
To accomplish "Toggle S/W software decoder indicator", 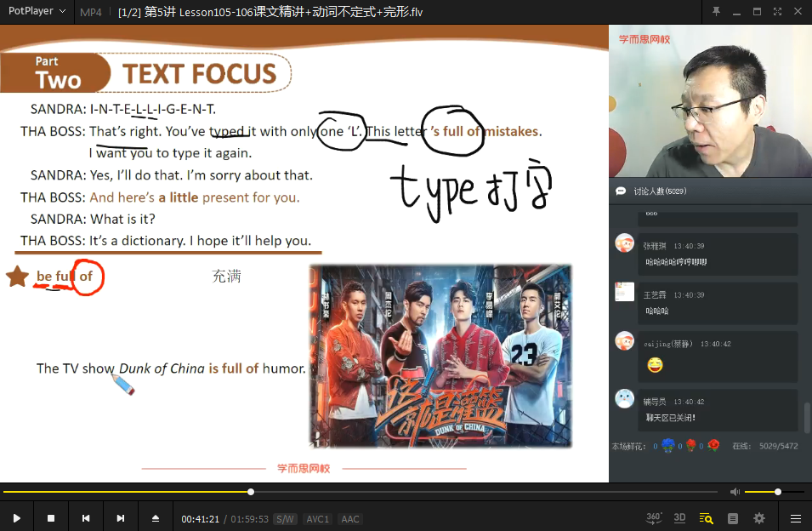I will point(286,519).
